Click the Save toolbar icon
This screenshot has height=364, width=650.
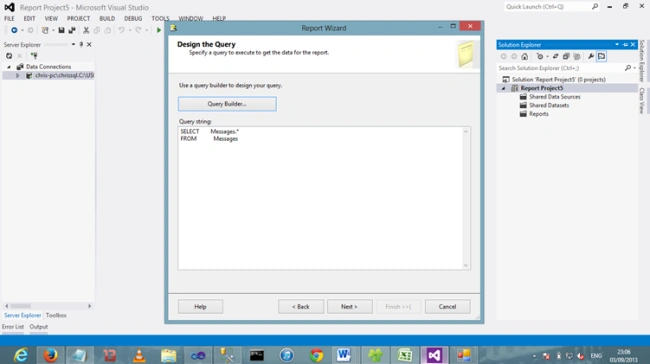(61, 30)
